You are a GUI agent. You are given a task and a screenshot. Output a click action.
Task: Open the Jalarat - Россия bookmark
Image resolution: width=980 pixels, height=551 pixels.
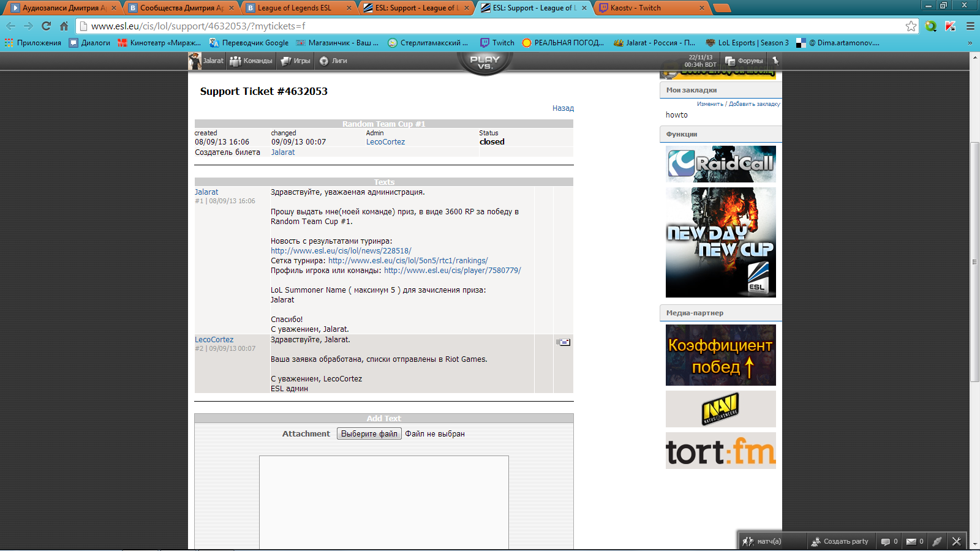(x=655, y=43)
